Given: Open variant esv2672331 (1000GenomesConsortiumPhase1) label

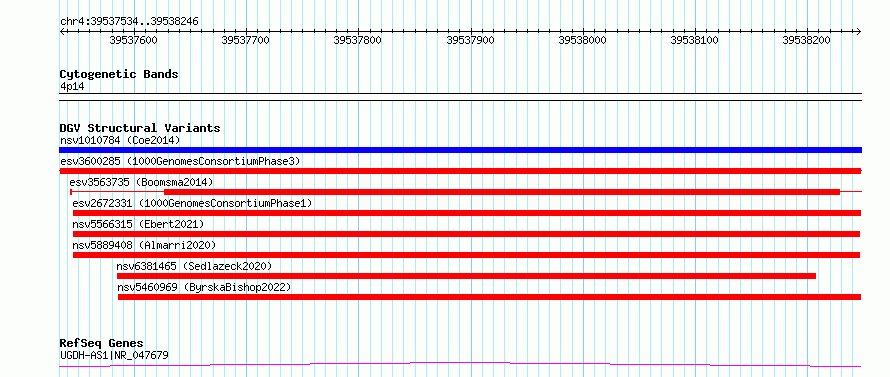Looking at the screenshot, I should 192,203.
